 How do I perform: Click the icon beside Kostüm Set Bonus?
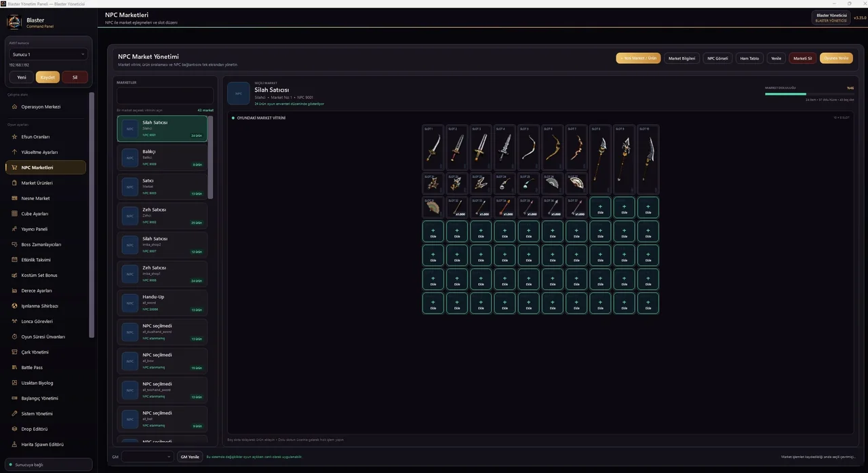click(14, 275)
